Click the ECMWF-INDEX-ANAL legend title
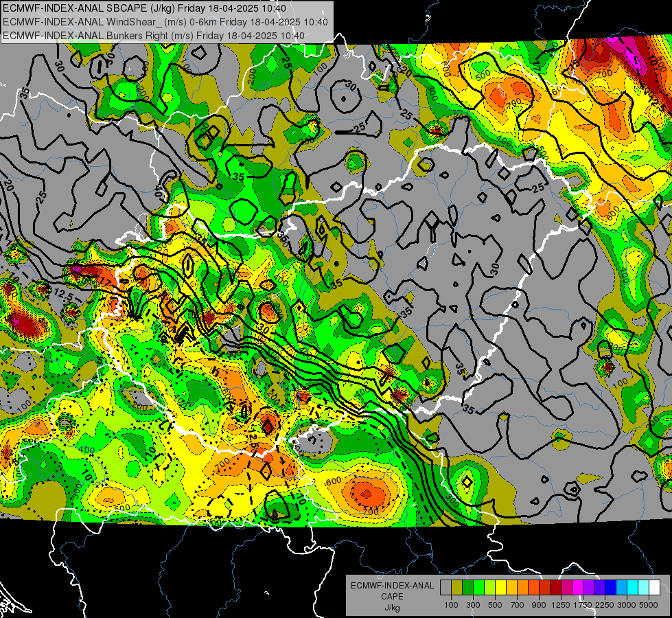Screen dimensions: 672x618 coord(392,586)
